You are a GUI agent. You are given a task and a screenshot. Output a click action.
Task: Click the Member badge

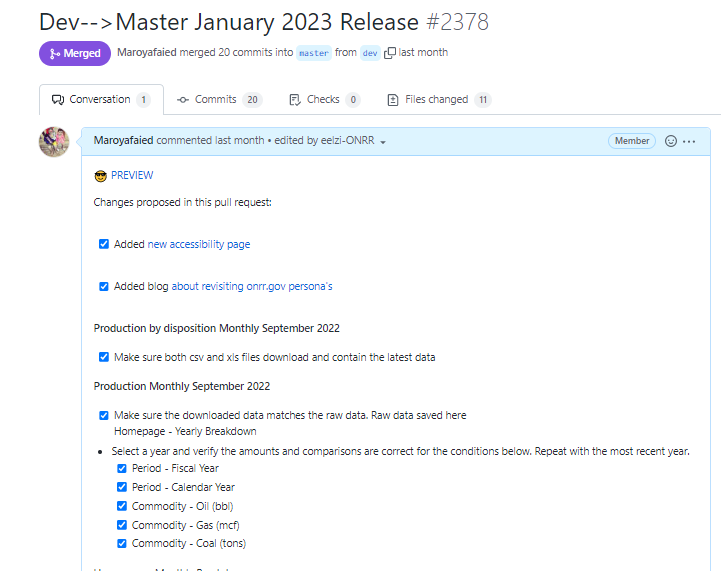(x=632, y=141)
